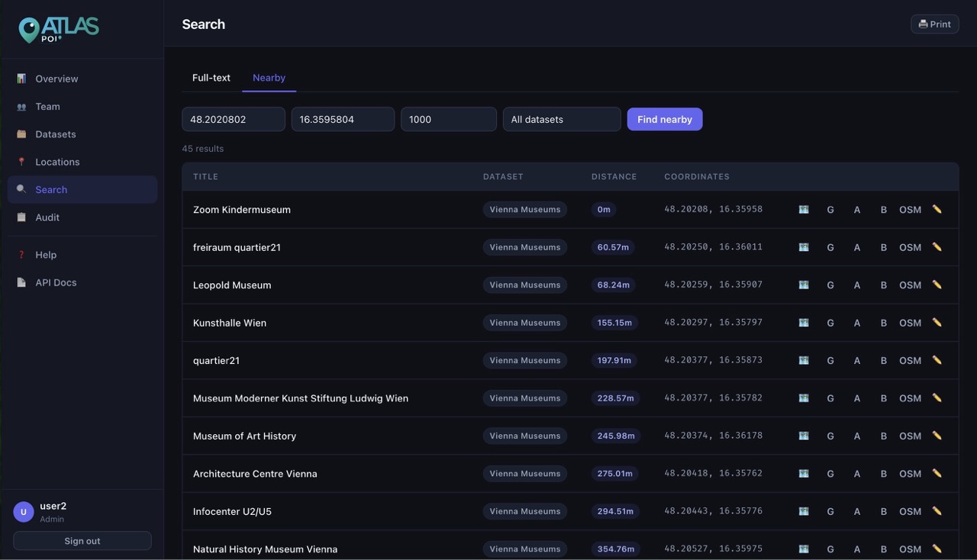Edit Museum Moderner Kunst with pencil icon
The width and height of the screenshot is (977, 560).
937,398
